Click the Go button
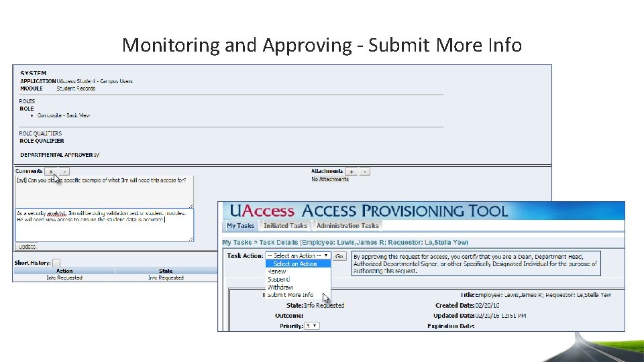The image size is (644, 362). click(339, 256)
